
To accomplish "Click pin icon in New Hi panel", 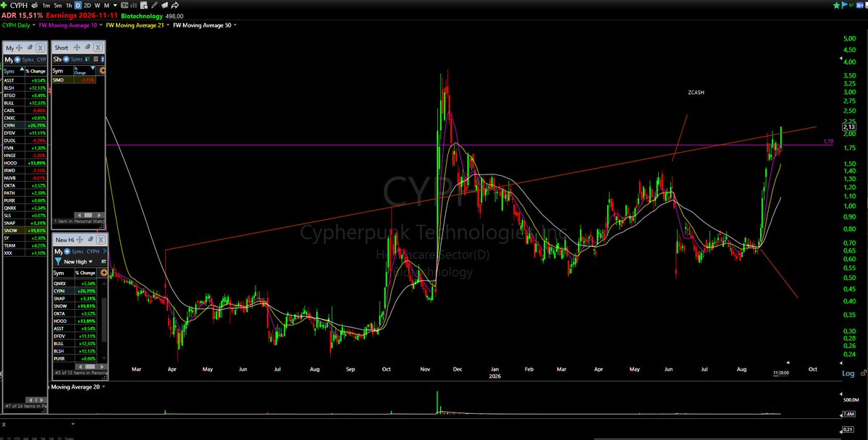I will coord(90,239).
